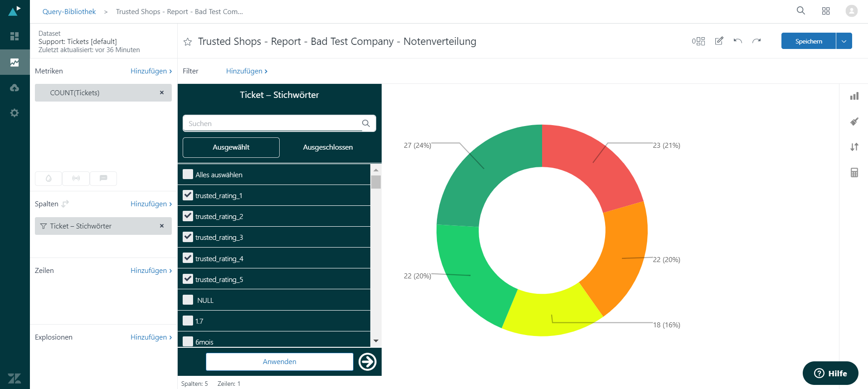The height and width of the screenshot is (389, 868).
Task: Open the Ticket – Stichwörter column chip
Action: [103, 226]
